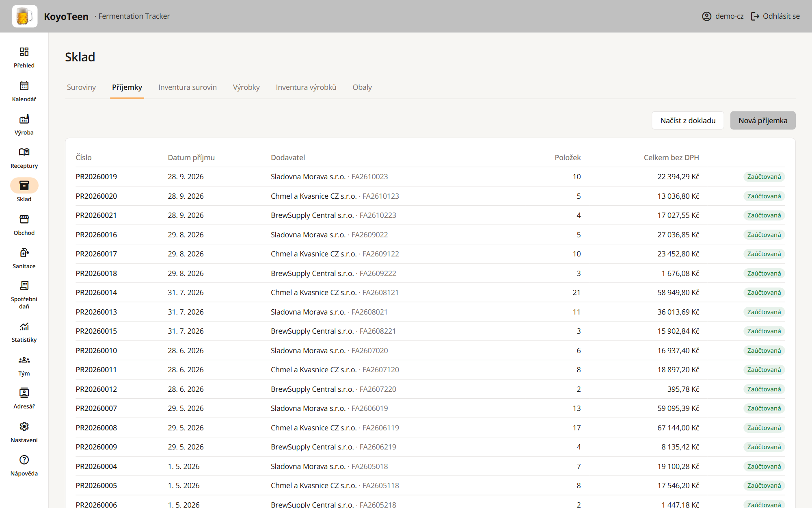Image resolution: width=812 pixels, height=508 pixels.
Task: Click the Odhlásit se logout icon
Action: 755,16
